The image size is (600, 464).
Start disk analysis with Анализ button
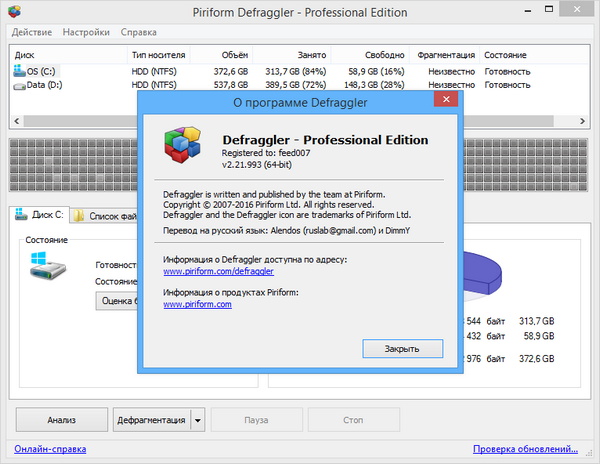[x=61, y=420]
